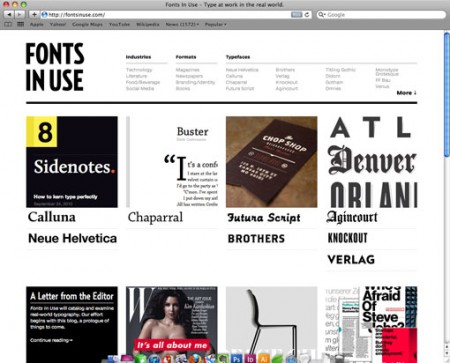Viewport: 450px width, 363px height.
Task: Click the Typefaces heading
Action: coord(238,57)
